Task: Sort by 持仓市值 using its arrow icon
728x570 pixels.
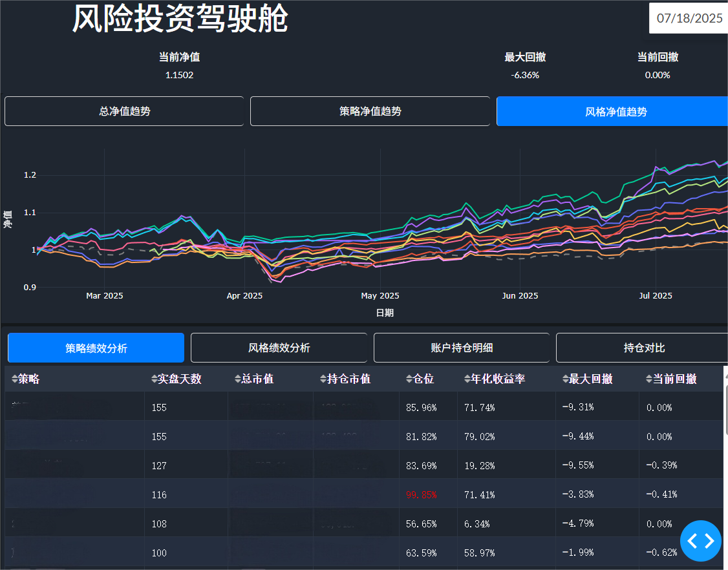Action: [x=323, y=379]
